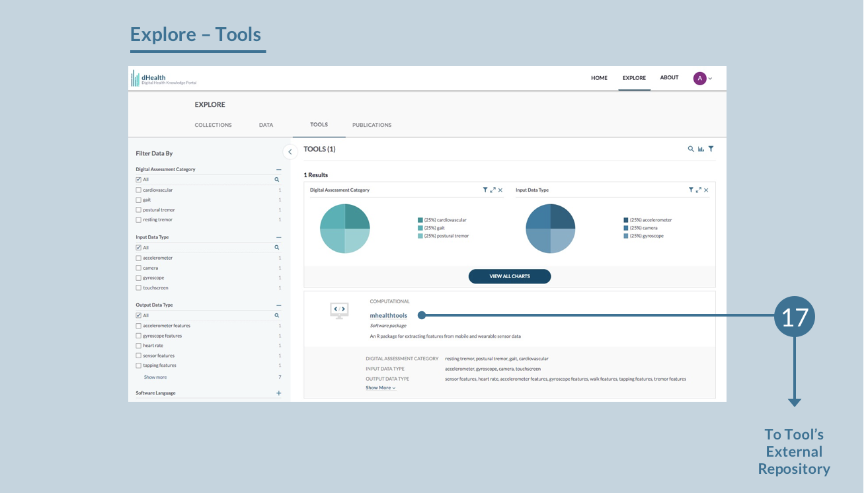Open the Publications tab
The height and width of the screenshot is (493, 868).
[x=372, y=125]
